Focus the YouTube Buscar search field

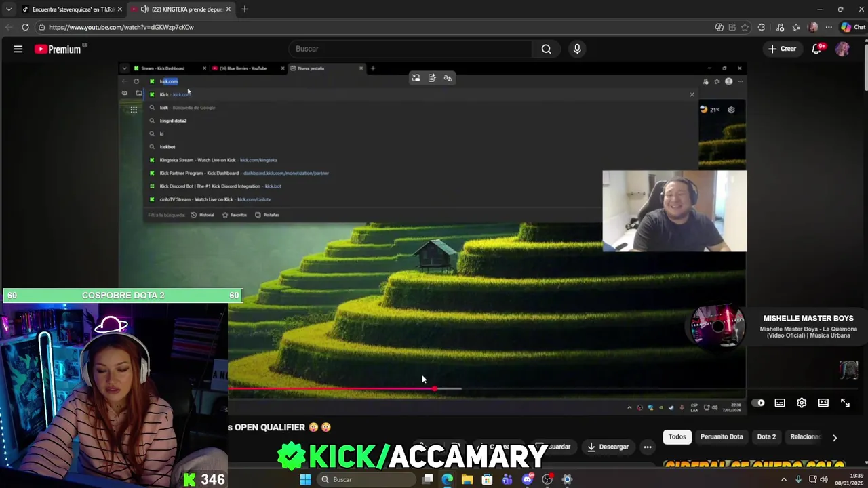coord(411,49)
